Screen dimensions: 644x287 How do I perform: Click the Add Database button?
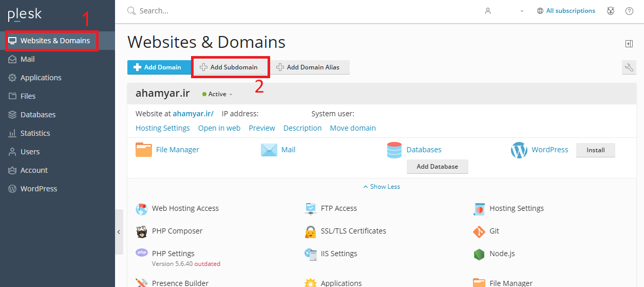click(x=438, y=167)
